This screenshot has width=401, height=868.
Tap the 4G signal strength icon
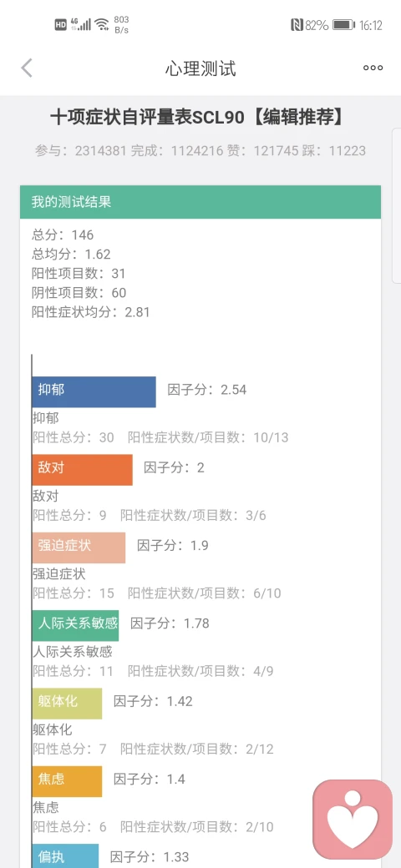[x=79, y=25]
